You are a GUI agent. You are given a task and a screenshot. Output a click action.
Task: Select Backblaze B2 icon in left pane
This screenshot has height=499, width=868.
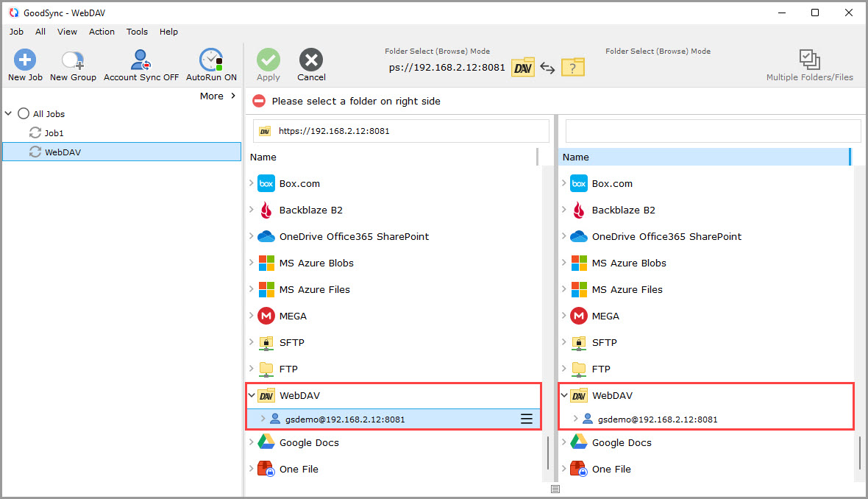click(x=266, y=210)
